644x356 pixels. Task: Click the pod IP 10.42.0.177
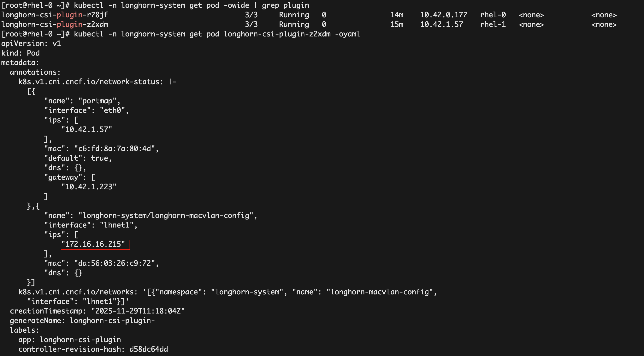click(x=444, y=15)
